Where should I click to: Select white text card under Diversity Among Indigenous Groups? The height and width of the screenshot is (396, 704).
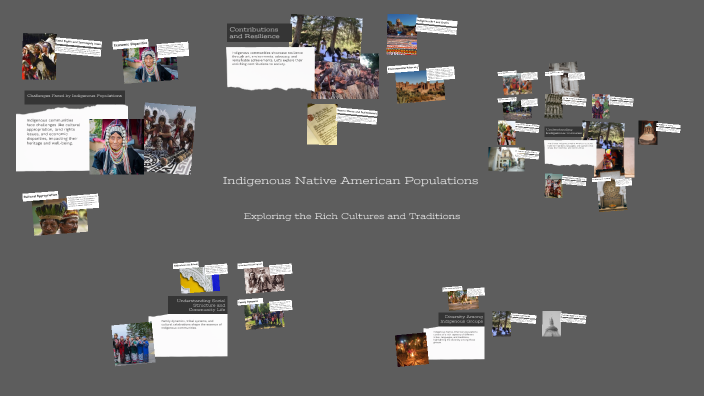(454, 343)
